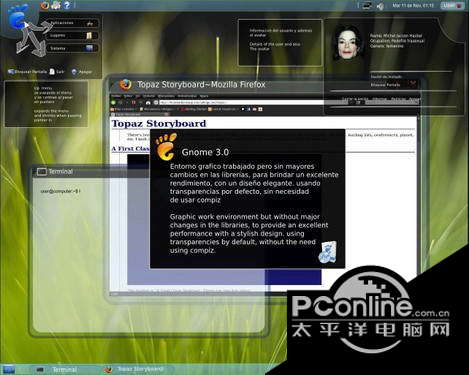Open the Lugares menu entry

pos(72,36)
